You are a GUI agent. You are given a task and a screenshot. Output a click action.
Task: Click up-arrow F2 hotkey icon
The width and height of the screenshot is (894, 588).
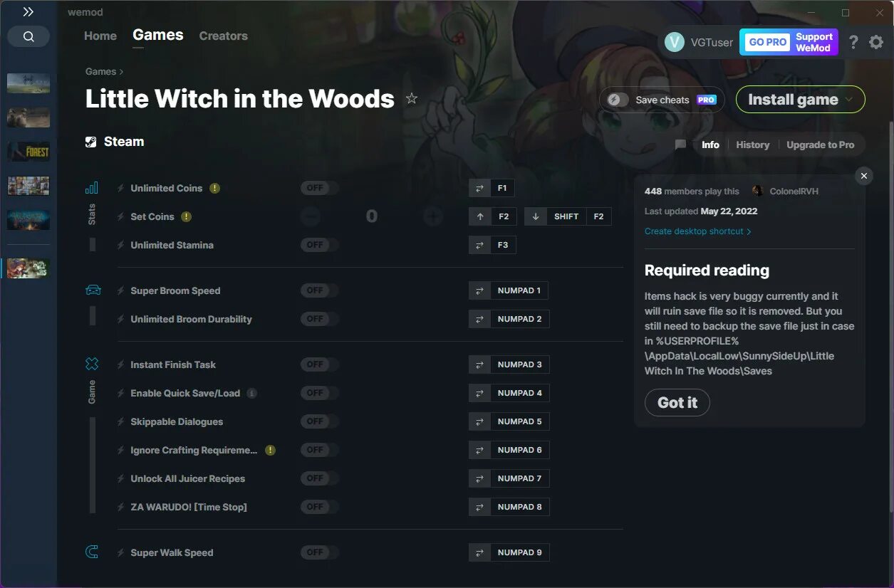(x=480, y=216)
